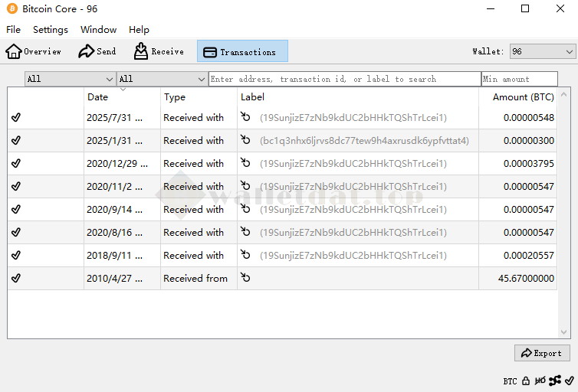578x392 pixels.
Task: Open the date range filter dropdown
Action: coord(70,79)
